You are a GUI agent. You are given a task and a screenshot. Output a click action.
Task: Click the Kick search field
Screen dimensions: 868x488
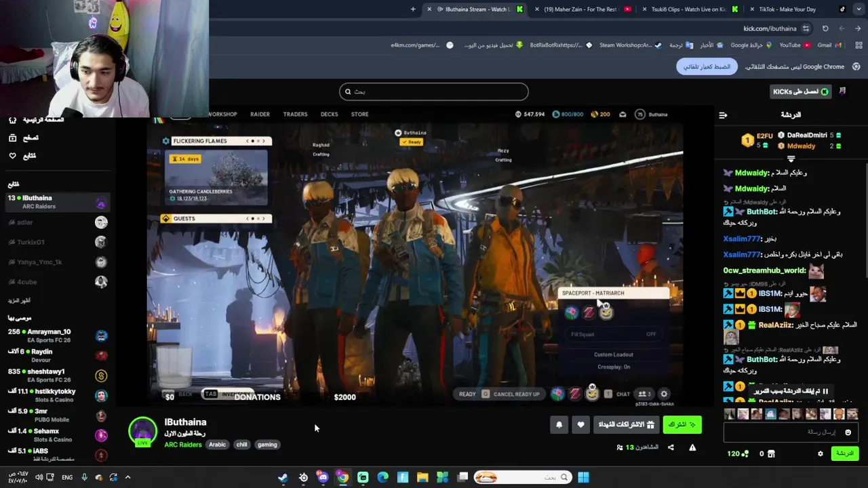pyautogui.click(x=433, y=91)
